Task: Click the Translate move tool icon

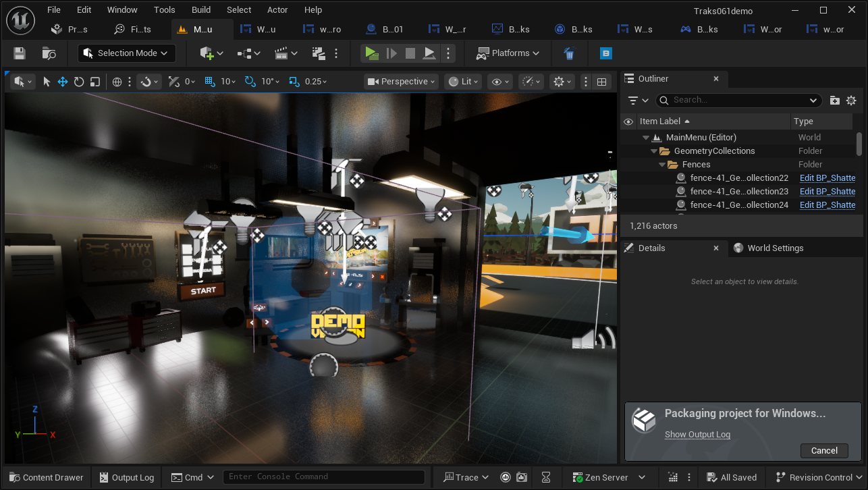Action: point(63,82)
